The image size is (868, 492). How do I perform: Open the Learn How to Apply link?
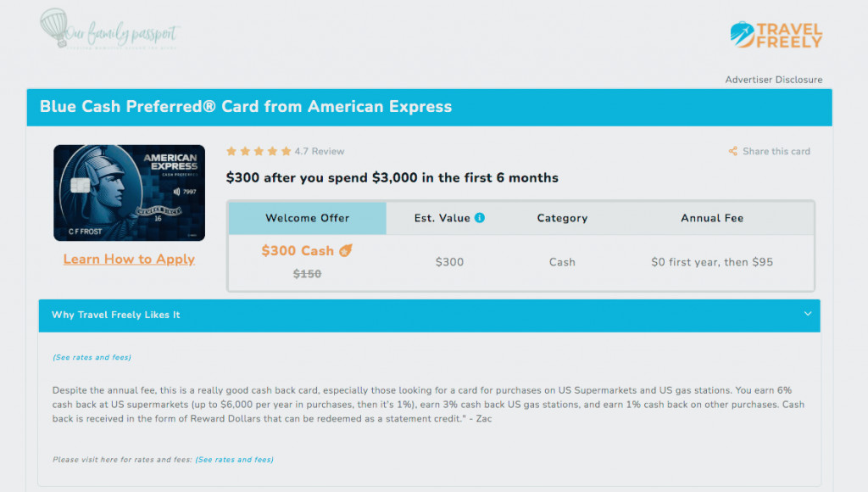(129, 260)
